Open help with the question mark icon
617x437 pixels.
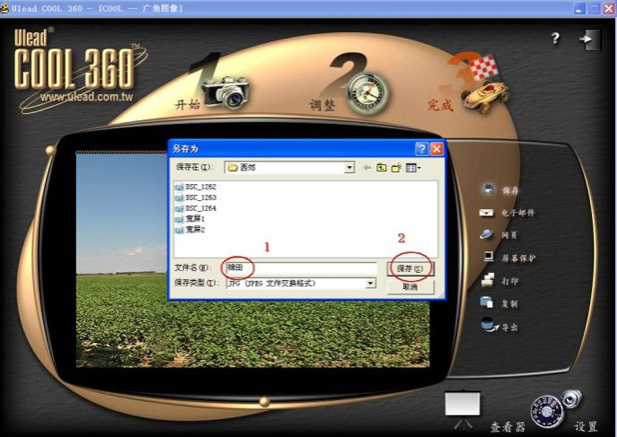point(555,38)
